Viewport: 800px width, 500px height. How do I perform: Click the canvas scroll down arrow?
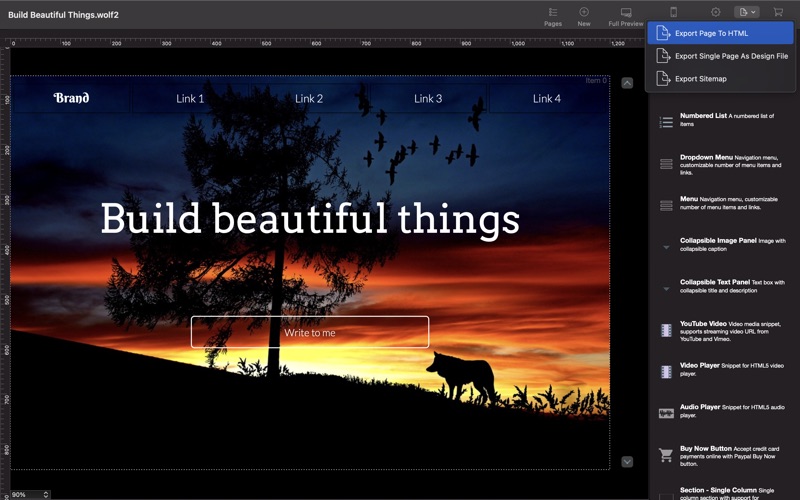(627, 462)
